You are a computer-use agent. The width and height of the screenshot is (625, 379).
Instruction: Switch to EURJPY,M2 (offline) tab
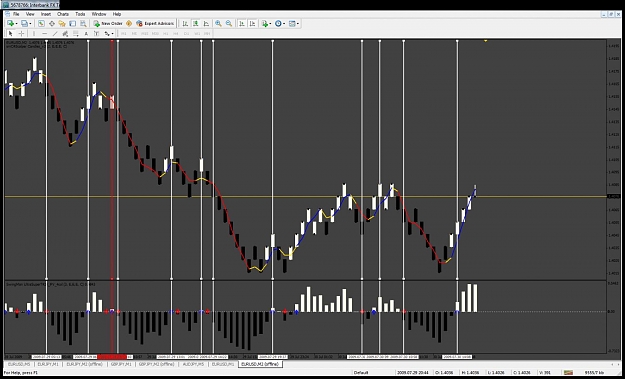(x=84, y=364)
